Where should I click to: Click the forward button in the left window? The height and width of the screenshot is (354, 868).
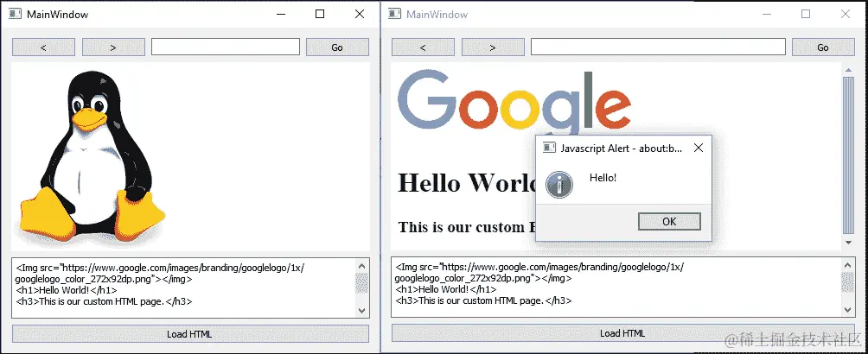(x=113, y=47)
